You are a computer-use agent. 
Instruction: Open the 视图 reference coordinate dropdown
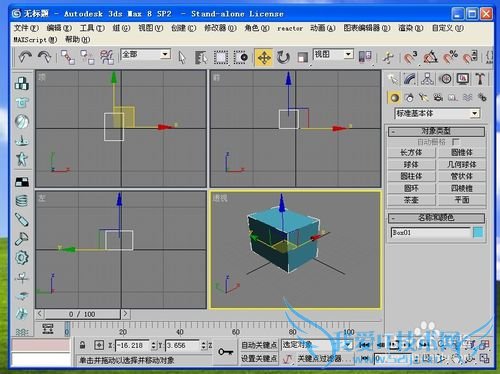pos(348,54)
